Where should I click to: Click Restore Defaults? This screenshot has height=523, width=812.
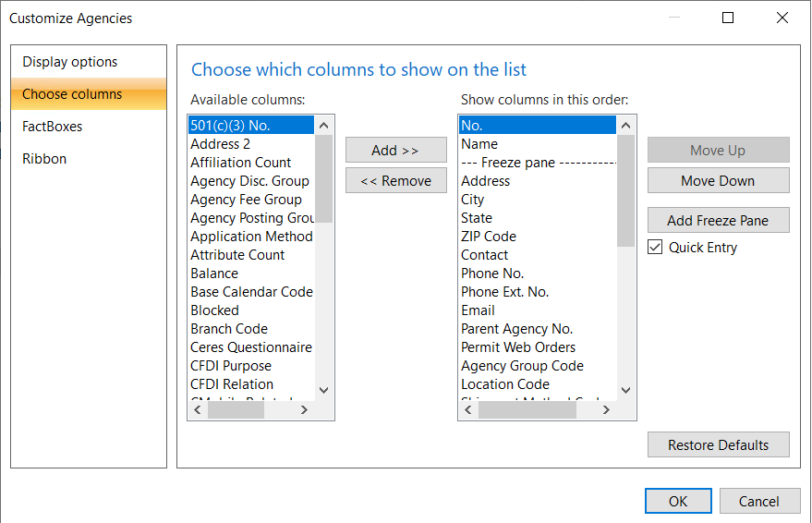pos(718,445)
